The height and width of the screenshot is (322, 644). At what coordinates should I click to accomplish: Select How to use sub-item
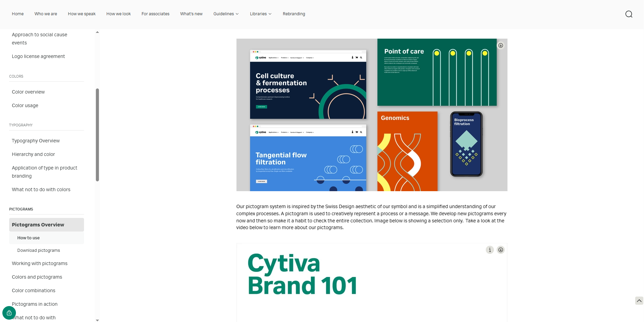click(28, 238)
